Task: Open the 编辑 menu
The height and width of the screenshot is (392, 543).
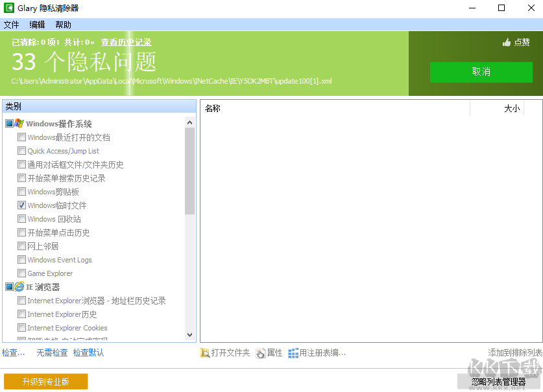Action: (x=36, y=25)
